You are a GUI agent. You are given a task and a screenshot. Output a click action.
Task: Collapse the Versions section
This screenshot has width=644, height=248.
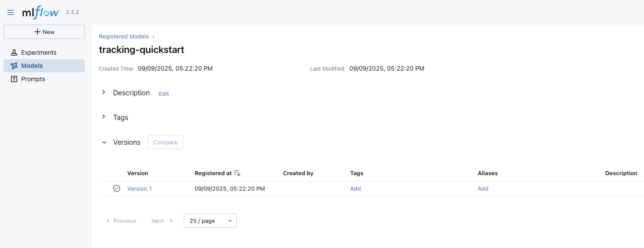pos(104,142)
